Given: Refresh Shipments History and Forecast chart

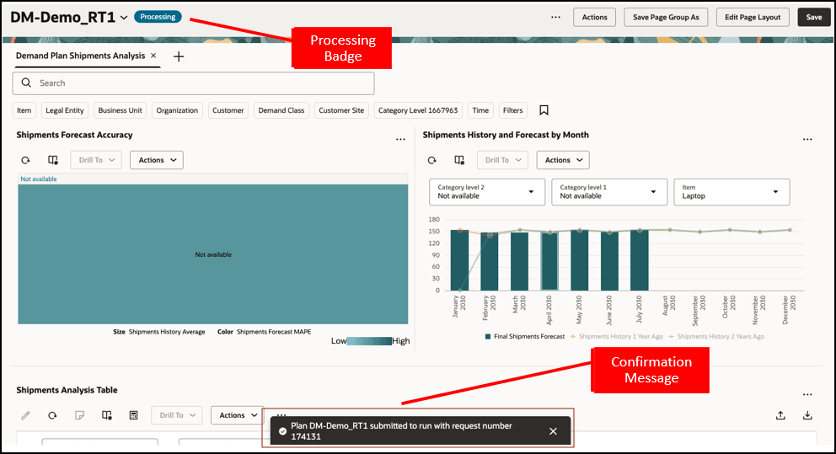Looking at the screenshot, I should pos(432,160).
